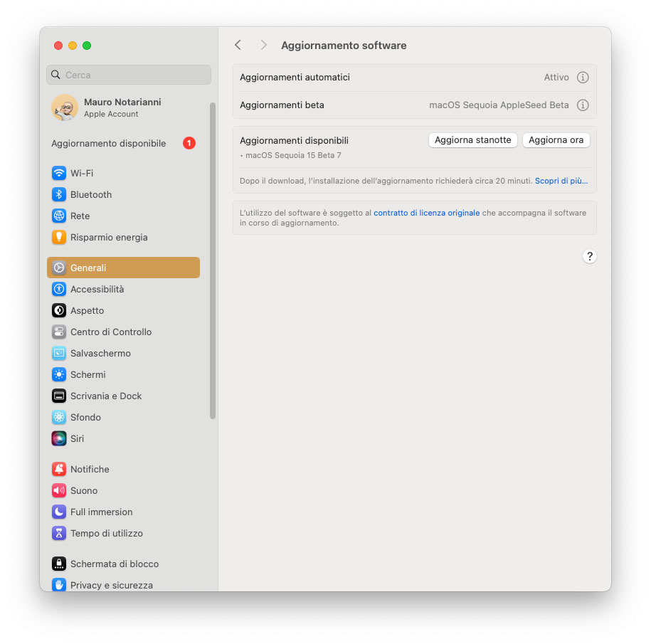Click the Aspetto appearance icon

59,310
